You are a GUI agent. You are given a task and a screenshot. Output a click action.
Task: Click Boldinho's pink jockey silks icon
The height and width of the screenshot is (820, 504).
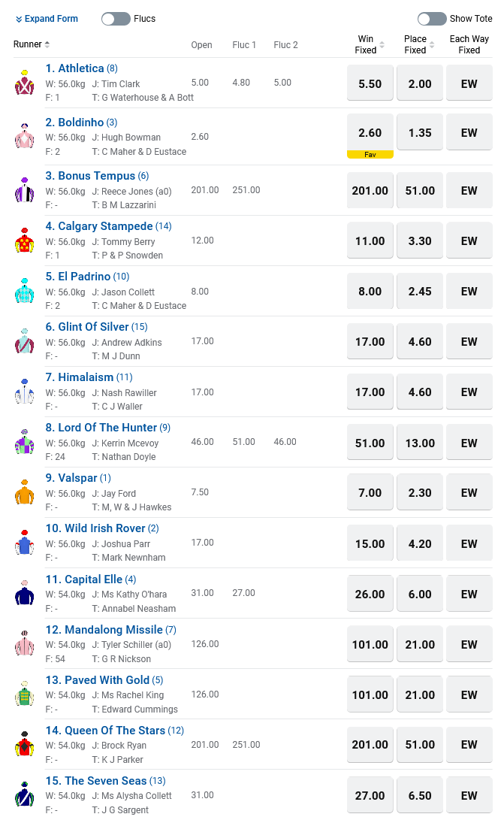point(25,136)
